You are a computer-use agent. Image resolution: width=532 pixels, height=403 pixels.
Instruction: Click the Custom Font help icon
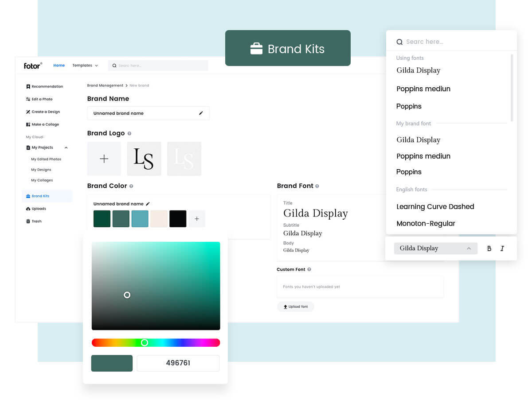(309, 269)
